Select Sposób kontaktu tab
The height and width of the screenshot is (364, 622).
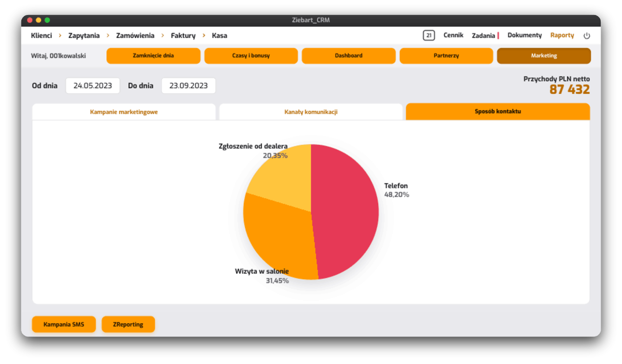(x=498, y=111)
